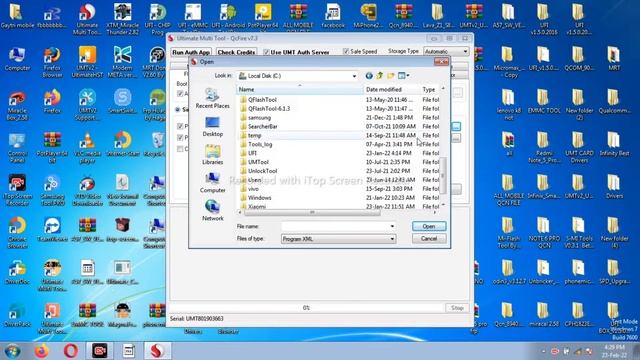
Task: Select the NOTE 6 PRO QCN desktop folder
Action: pos(544,233)
